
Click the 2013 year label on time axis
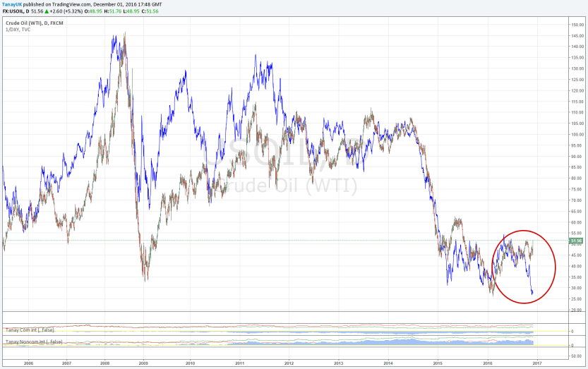pos(339,363)
